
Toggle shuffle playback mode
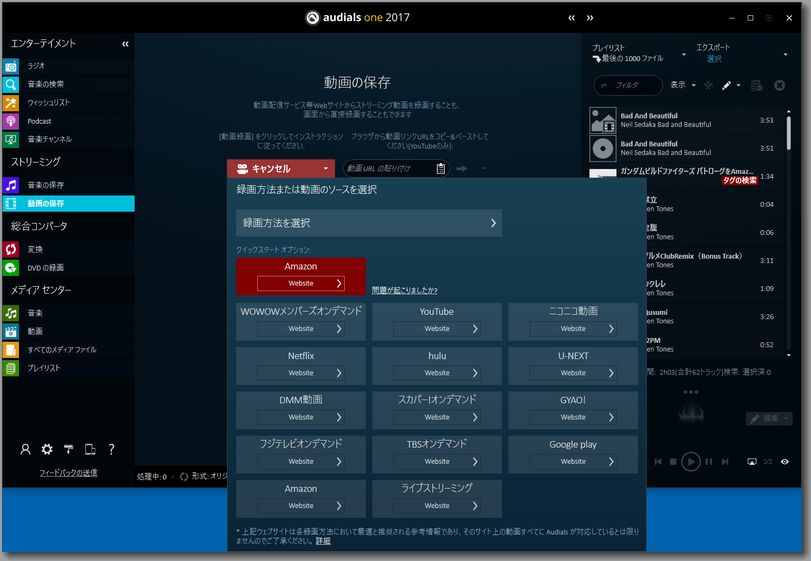pos(768,462)
